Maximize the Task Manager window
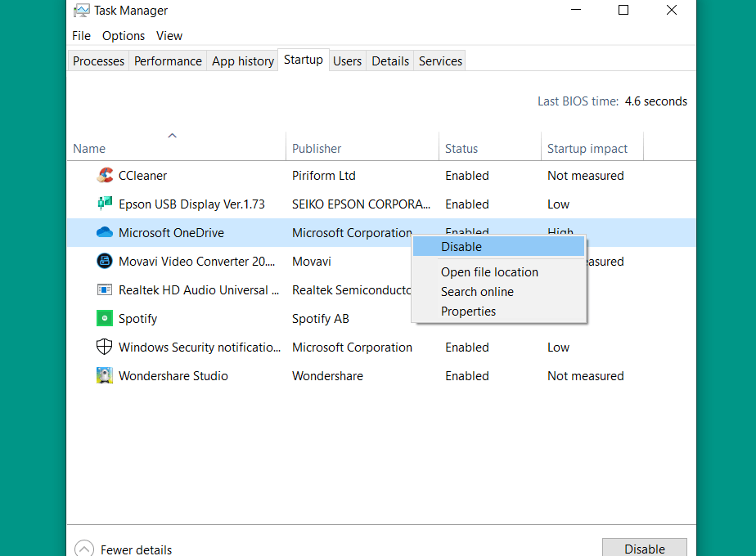 point(623,10)
